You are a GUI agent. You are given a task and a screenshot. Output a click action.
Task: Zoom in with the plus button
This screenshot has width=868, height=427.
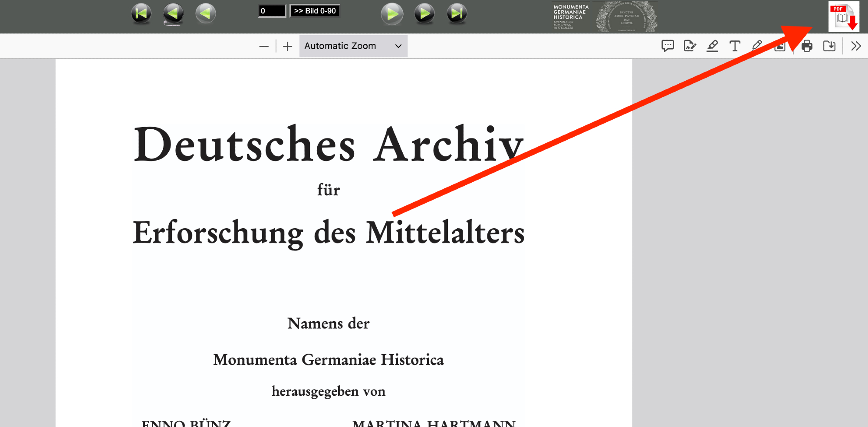(x=287, y=46)
